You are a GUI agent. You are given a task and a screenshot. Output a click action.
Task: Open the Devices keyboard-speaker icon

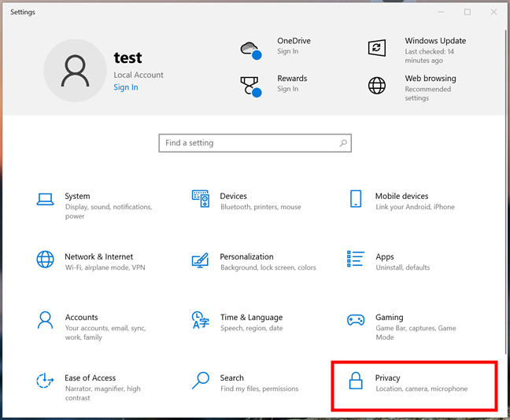click(x=201, y=199)
